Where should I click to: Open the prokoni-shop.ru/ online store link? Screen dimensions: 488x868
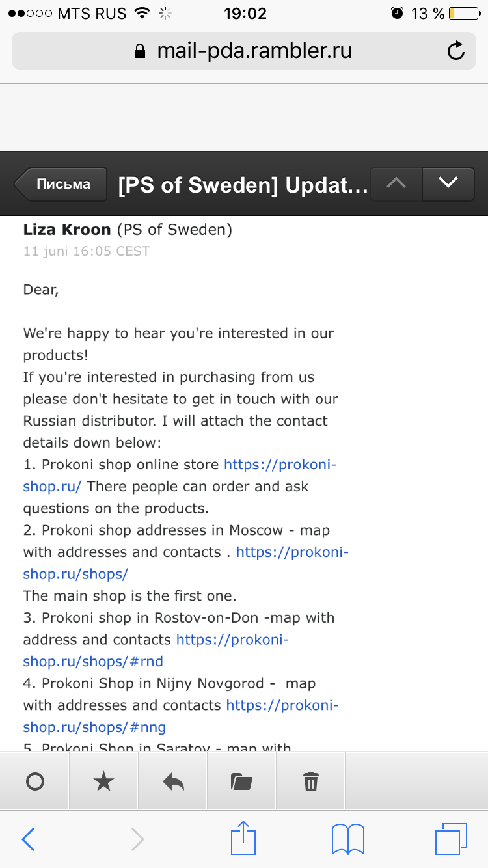click(x=280, y=465)
